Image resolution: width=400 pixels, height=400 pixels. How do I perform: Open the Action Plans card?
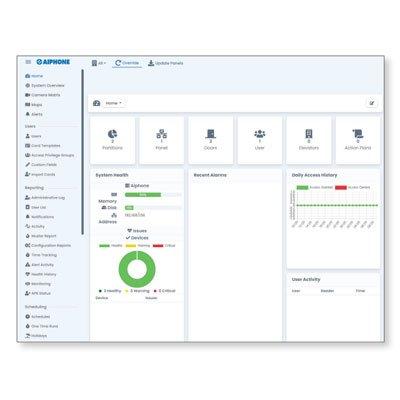point(358,140)
